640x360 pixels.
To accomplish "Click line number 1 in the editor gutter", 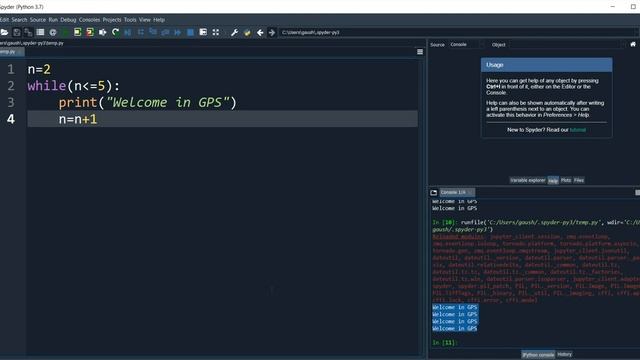I will click(x=11, y=69).
